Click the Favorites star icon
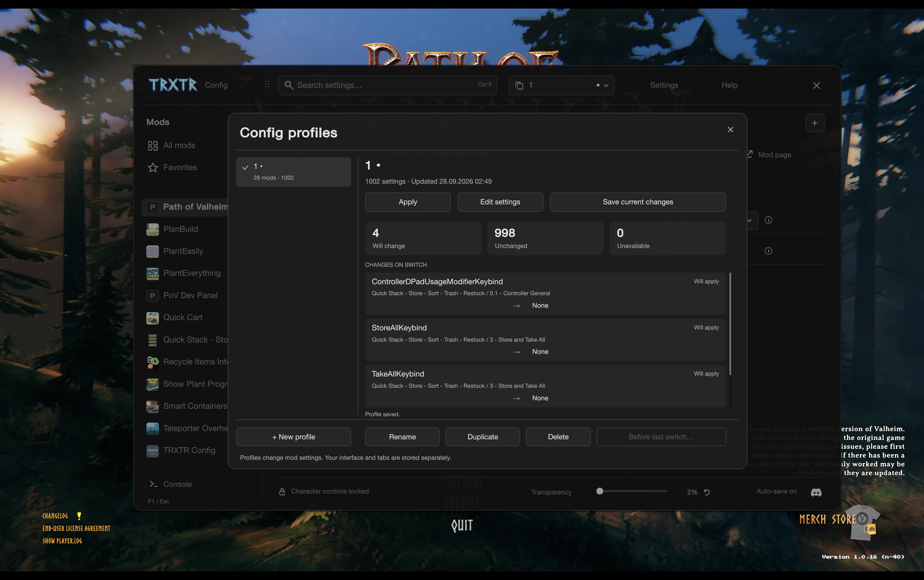 (x=153, y=168)
